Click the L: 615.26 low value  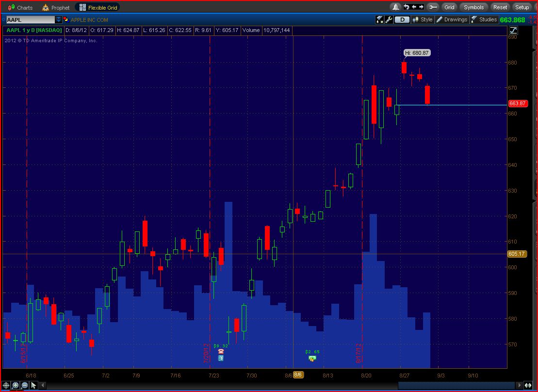(154, 30)
